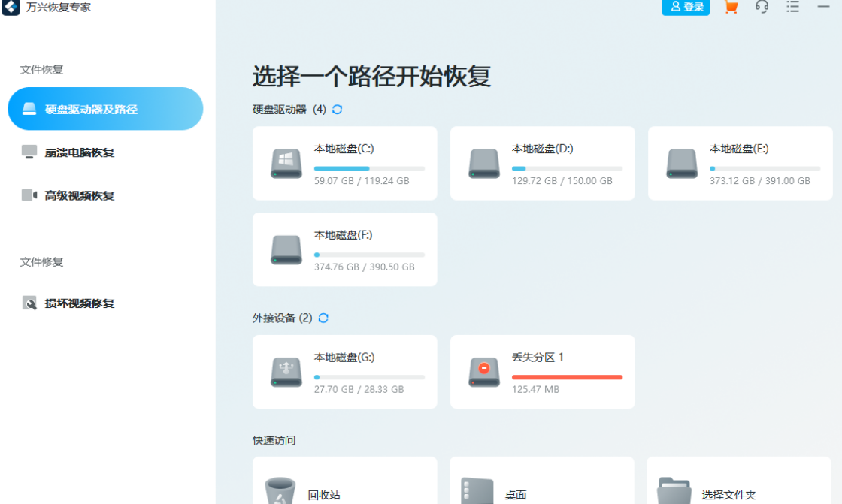The width and height of the screenshot is (842, 504).
Task: Open the hamburger menu icon
Action: [792, 7]
